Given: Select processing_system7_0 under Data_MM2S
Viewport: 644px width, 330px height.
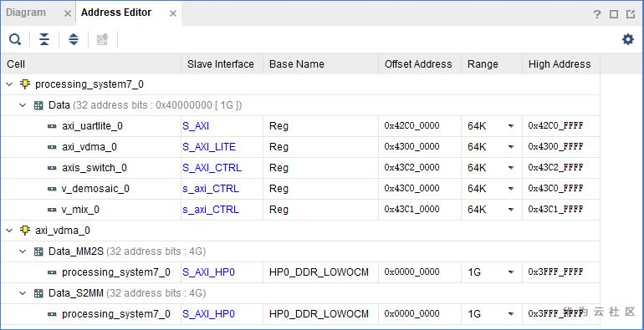Looking at the screenshot, I should click(x=300, y=272).
